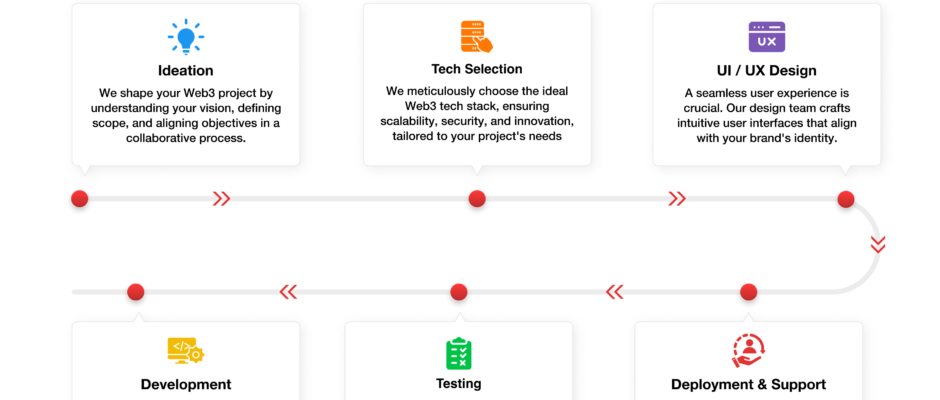Select the Development timeline red dot
The height and width of the screenshot is (400, 940).
(136, 292)
